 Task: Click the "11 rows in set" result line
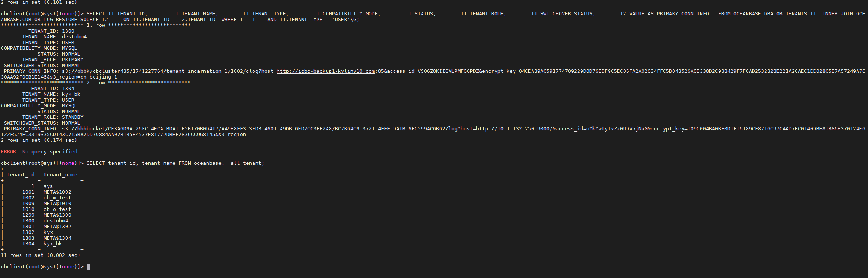point(40,255)
